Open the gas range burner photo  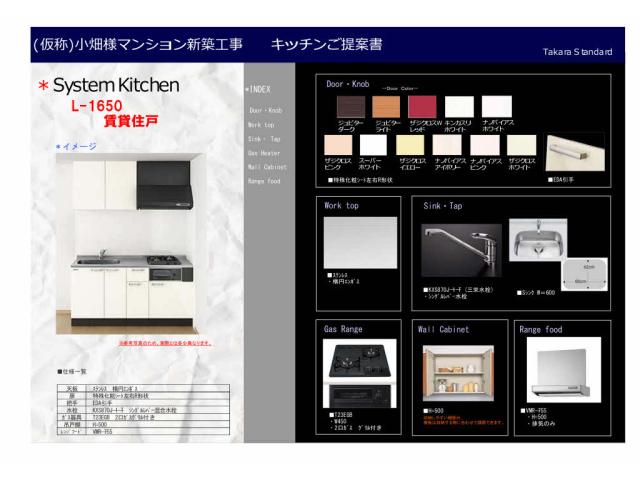(360, 373)
